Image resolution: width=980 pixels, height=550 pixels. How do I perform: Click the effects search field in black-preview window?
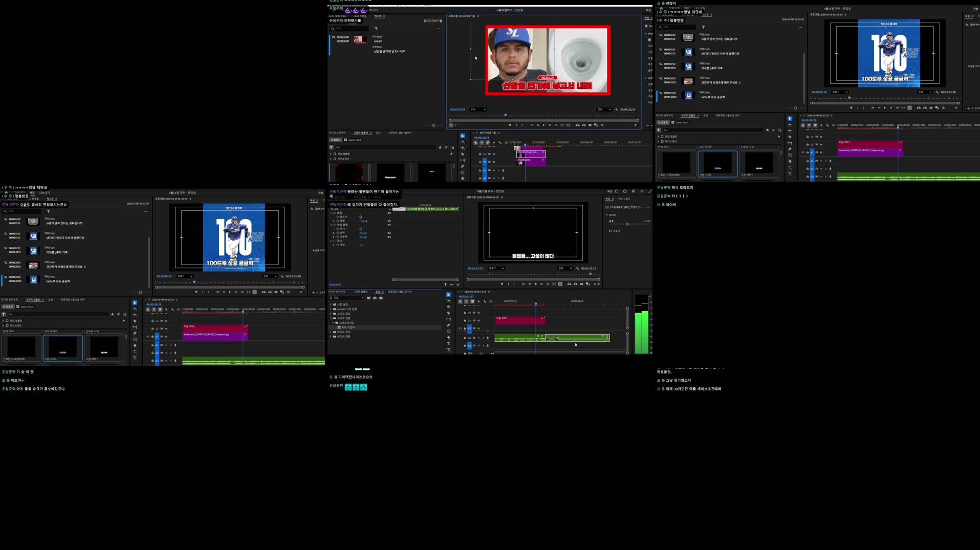(x=346, y=298)
